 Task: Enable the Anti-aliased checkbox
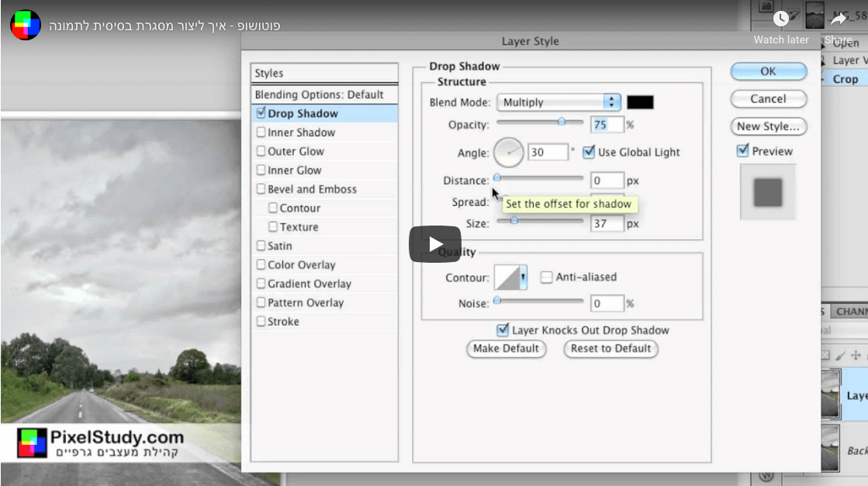pyautogui.click(x=547, y=277)
